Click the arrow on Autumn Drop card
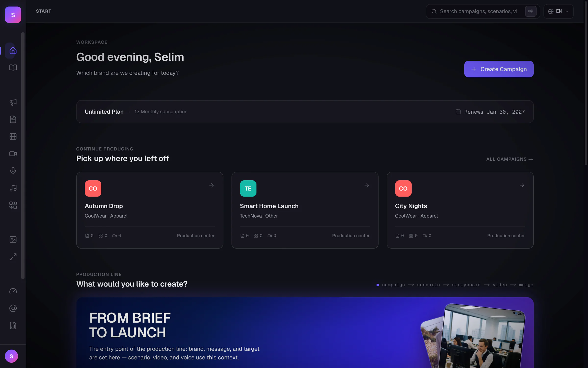588x368 pixels. (x=211, y=185)
